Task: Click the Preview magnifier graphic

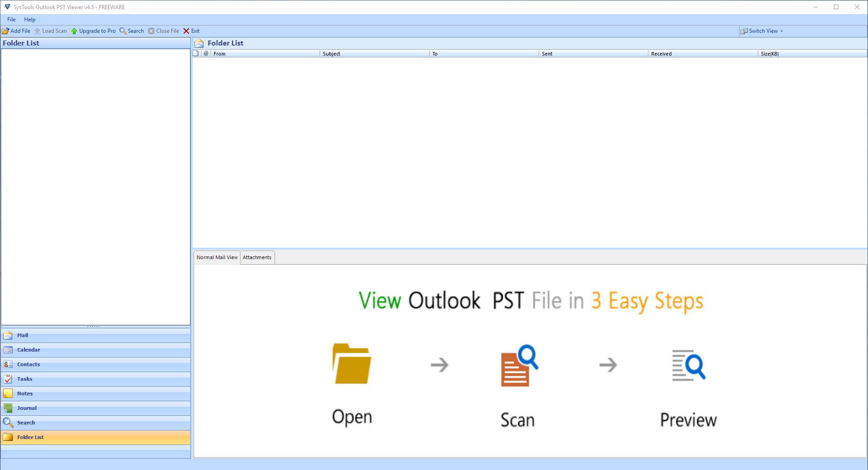Action: pyautogui.click(x=689, y=365)
